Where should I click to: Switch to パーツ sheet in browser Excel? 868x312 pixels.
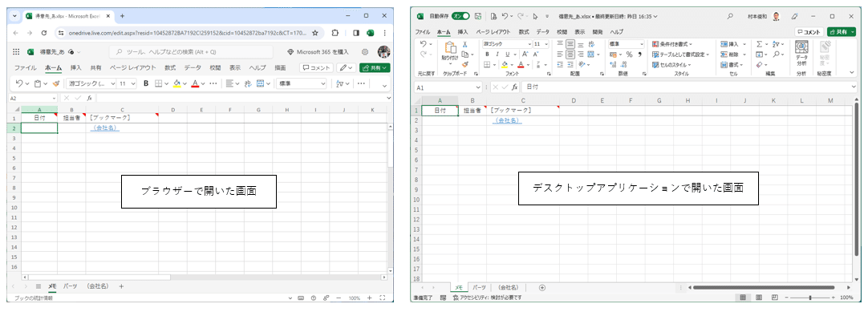[70, 286]
